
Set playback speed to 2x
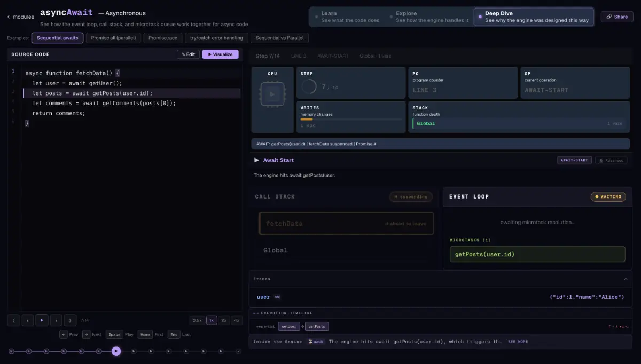(x=224, y=320)
